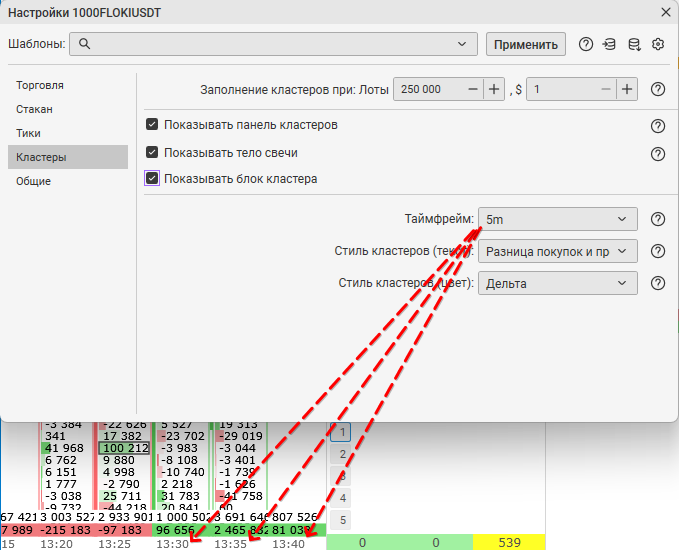Viewport: 679px width, 550px height.
Task: Open the template settings gear icon
Action: click(x=658, y=44)
